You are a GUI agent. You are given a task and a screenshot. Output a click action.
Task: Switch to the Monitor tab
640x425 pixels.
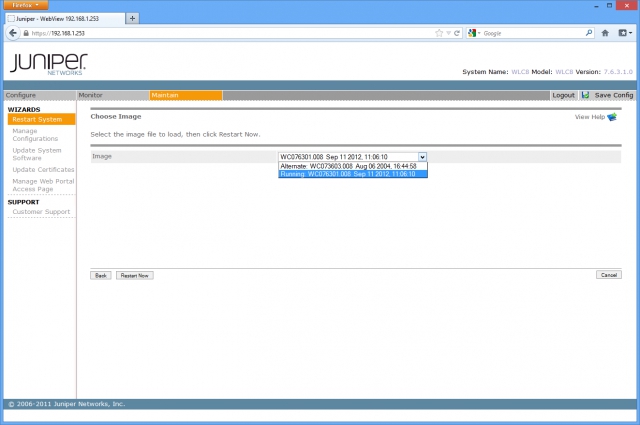click(113, 95)
